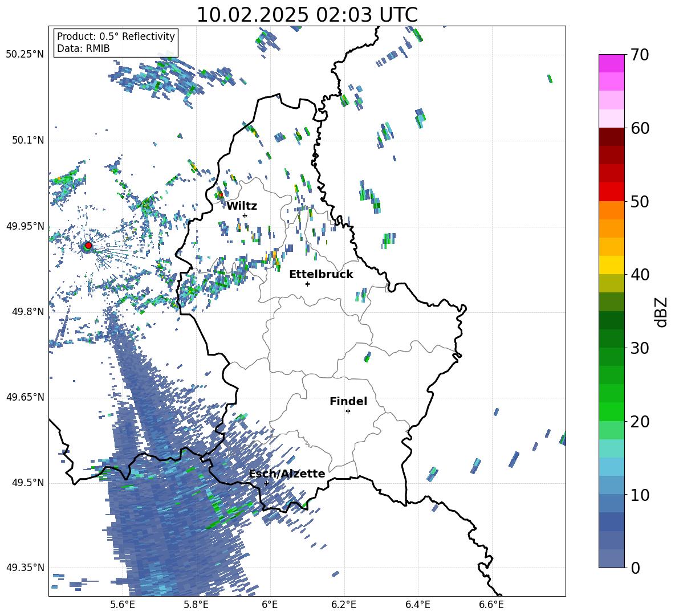Click the 50.1°N latitude label
Viewport: 675px width, 616px height.
(27, 140)
